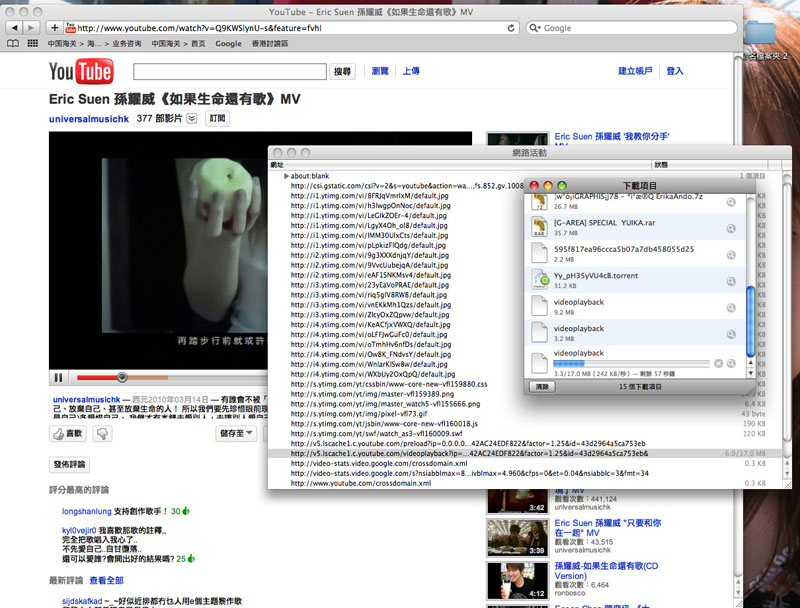Click the Safari back arrow button

pos(14,27)
